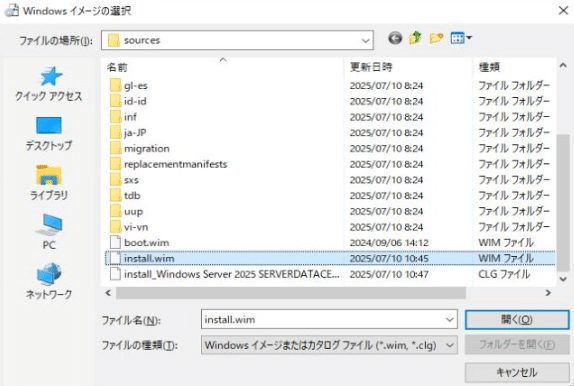
Task: Create a new folder via toolbar icon
Action: 436,38
